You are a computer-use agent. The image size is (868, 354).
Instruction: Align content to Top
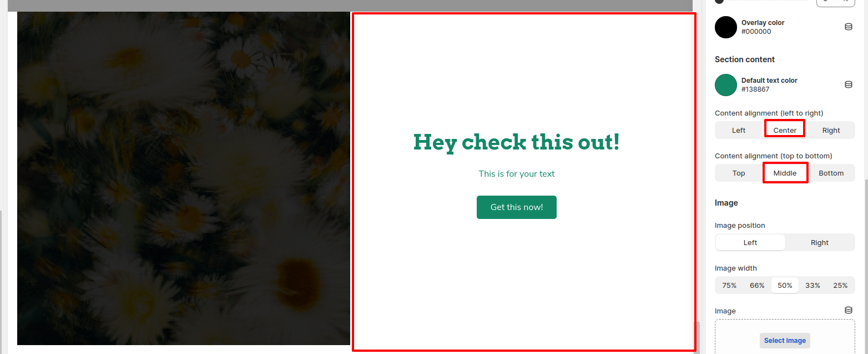(x=739, y=173)
